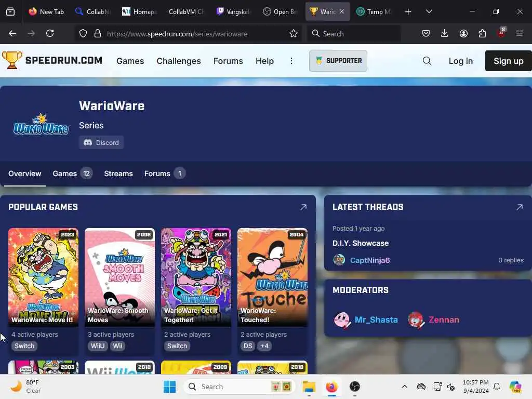Click the CaptNinja6 username link

click(x=370, y=260)
